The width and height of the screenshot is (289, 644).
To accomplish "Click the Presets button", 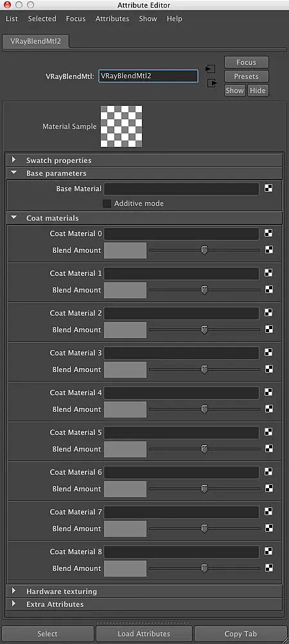I will (246, 76).
